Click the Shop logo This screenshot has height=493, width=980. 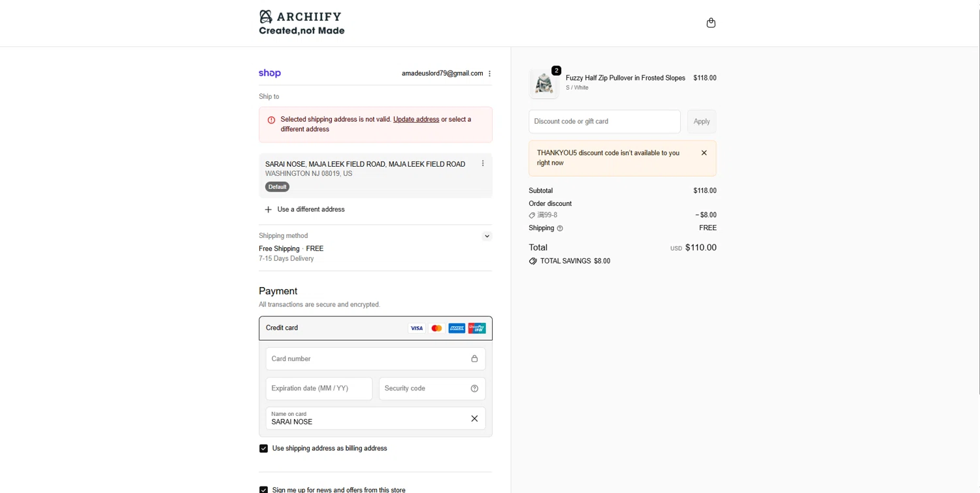[x=270, y=73]
